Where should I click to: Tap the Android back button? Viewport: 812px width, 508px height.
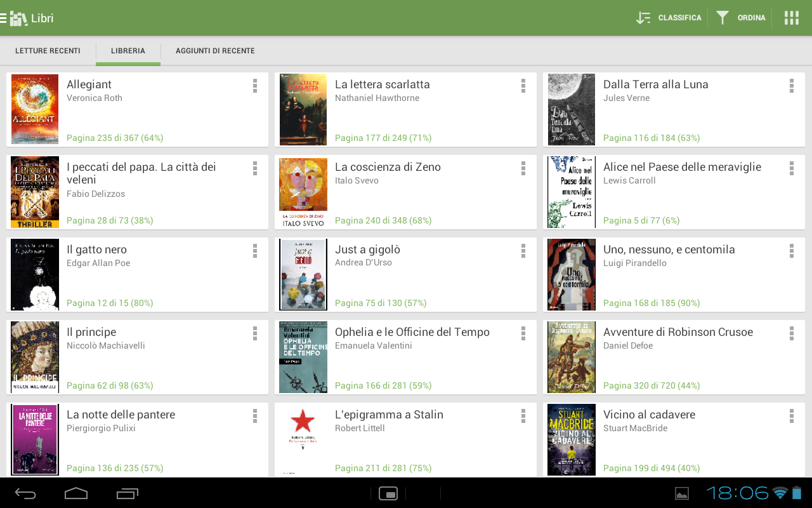point(25,493)
